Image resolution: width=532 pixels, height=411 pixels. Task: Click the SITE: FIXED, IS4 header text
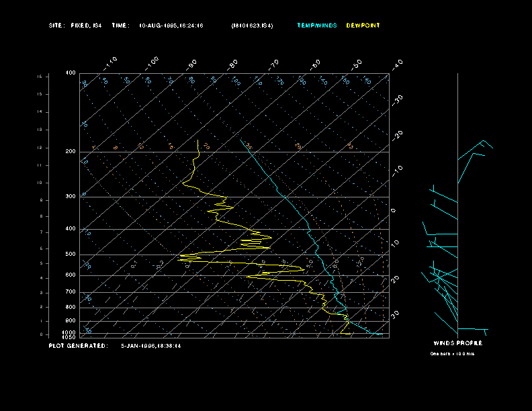pos(75,26)
